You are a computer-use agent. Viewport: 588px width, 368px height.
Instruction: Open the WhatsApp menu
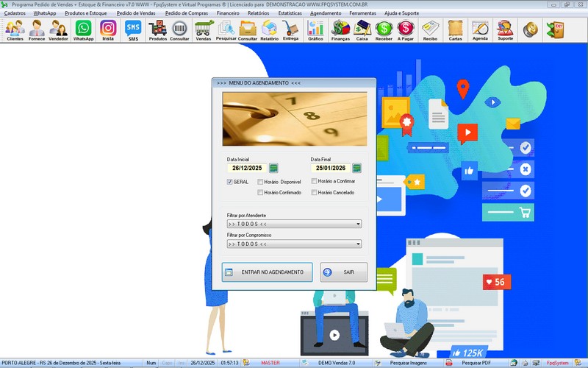click(x=45, y=13)
